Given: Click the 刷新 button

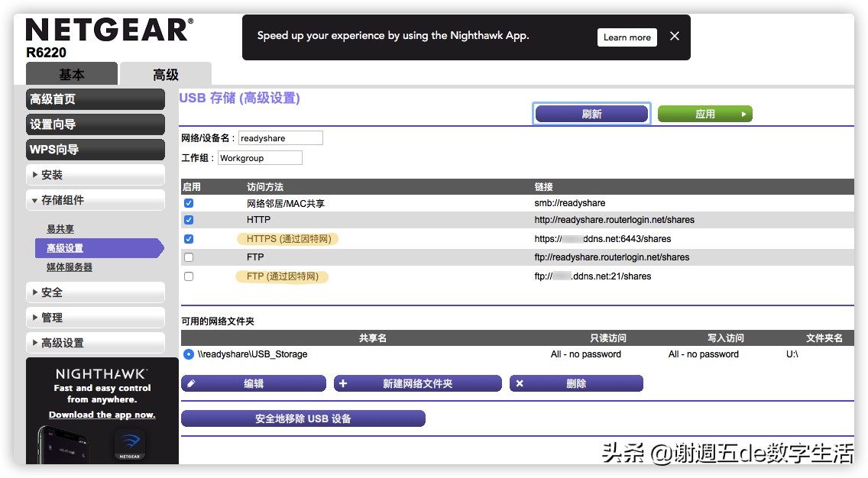Looking at the screenshot, I should [591, 113].
